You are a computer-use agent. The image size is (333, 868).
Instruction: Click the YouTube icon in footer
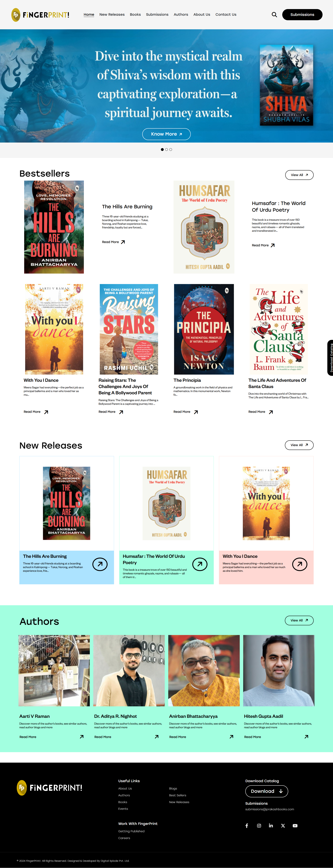click(295, 826)
